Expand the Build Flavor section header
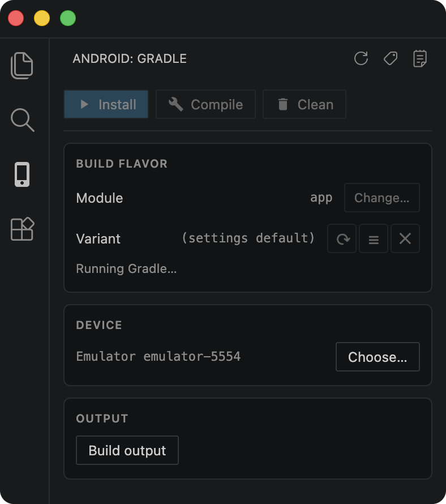This screenshot has height=504, width=446. [x=122, y=164]
